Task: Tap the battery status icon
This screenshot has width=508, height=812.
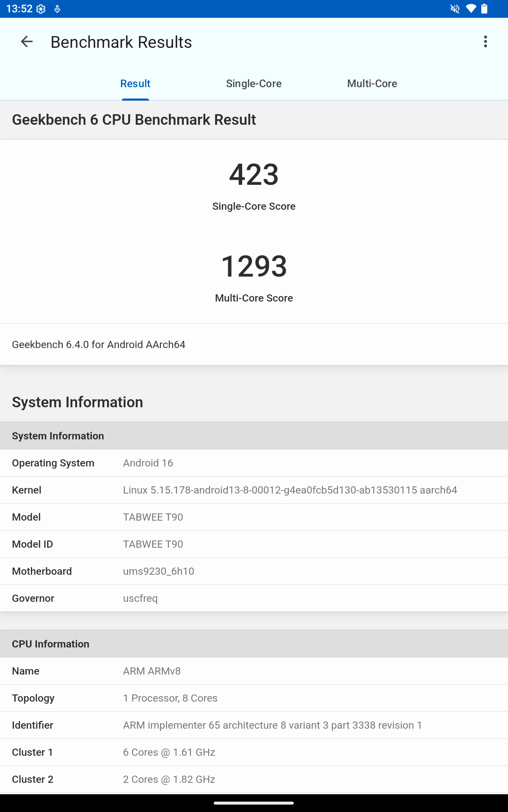Action: pos(484,9)
